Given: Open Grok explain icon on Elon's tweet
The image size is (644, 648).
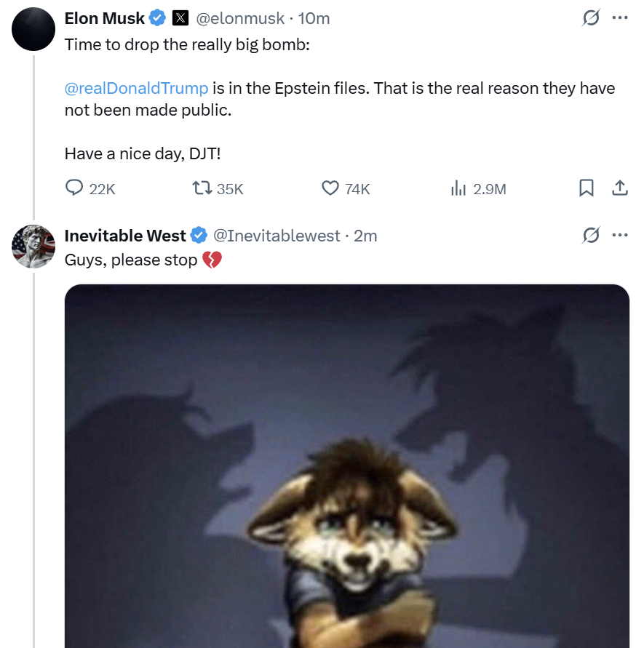Looking at the screenshot, I should [591, 17].
